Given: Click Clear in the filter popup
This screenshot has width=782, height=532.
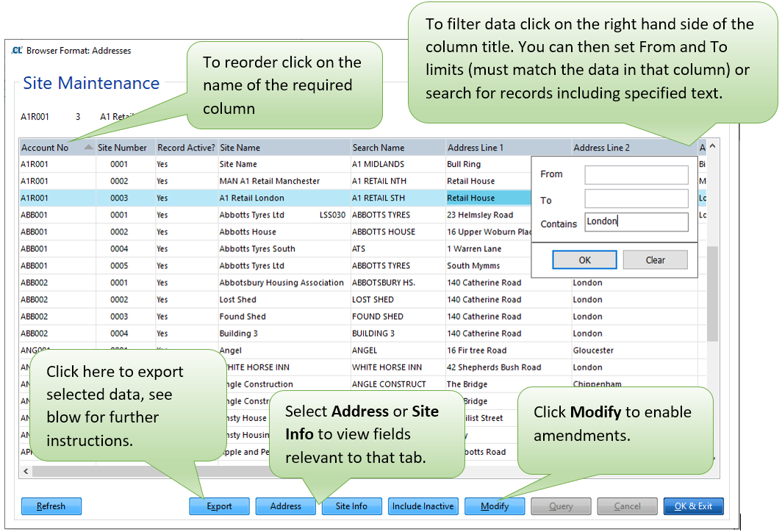Looking at the screenshot, I should point(656,260).
